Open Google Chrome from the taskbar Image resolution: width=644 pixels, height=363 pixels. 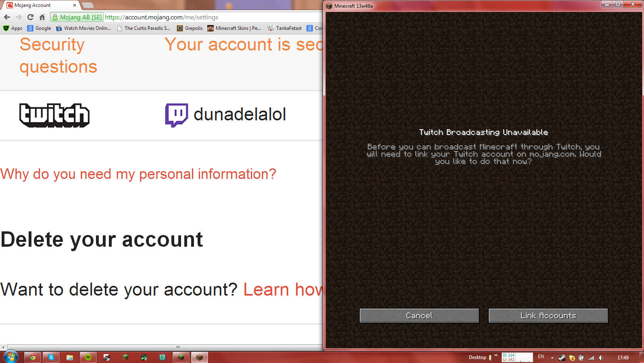click(33, 357)
